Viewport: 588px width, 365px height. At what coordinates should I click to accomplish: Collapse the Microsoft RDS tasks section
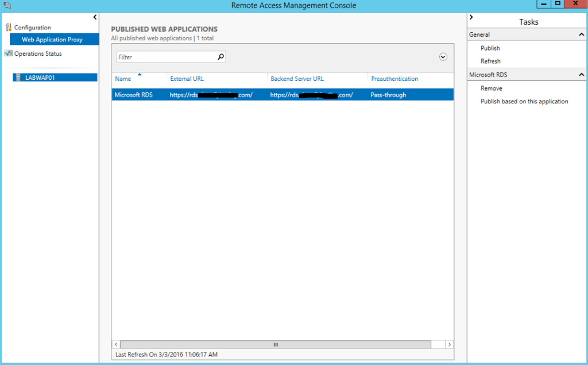tap(582, 75)
